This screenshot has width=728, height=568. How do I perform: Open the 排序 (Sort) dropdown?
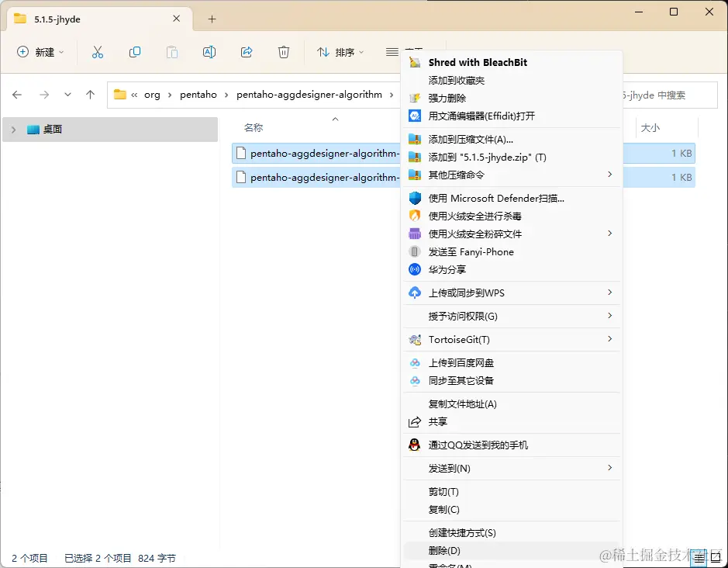tap(340, 52)
